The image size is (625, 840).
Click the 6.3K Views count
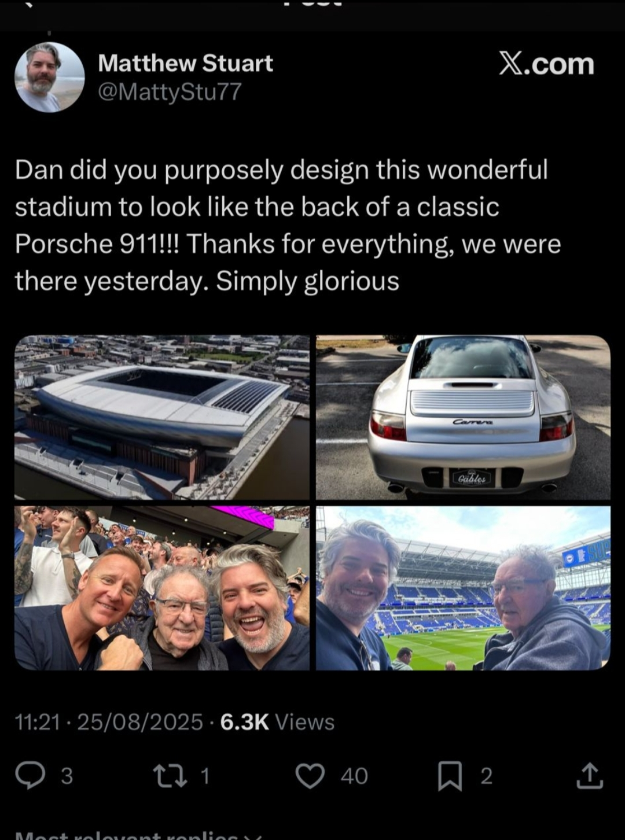click(277, 722)
